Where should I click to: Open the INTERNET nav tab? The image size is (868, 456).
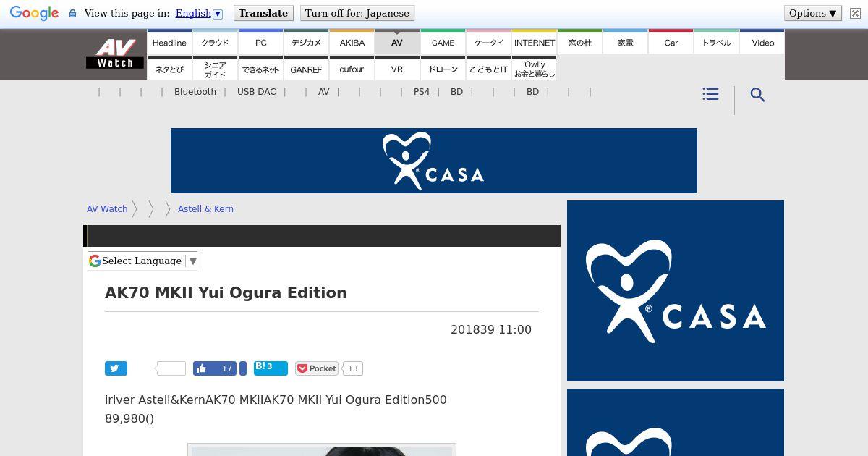[x=534, y=42]
